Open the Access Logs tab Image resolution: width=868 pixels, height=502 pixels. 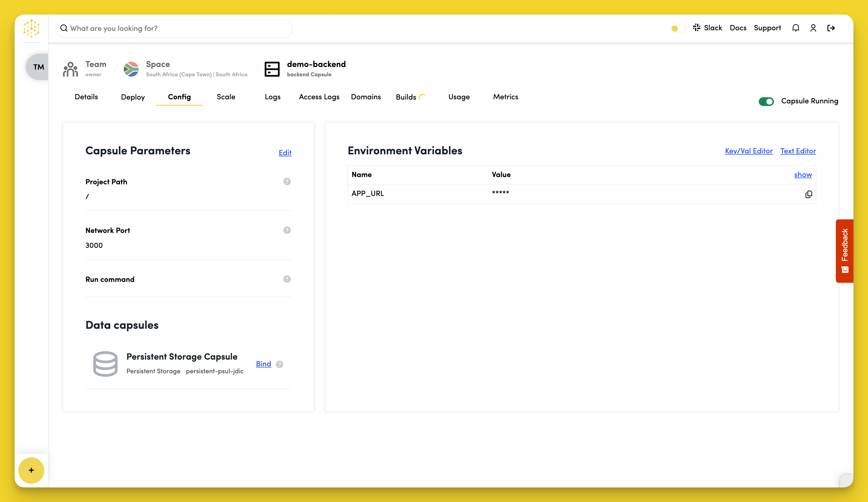[319, 97]
